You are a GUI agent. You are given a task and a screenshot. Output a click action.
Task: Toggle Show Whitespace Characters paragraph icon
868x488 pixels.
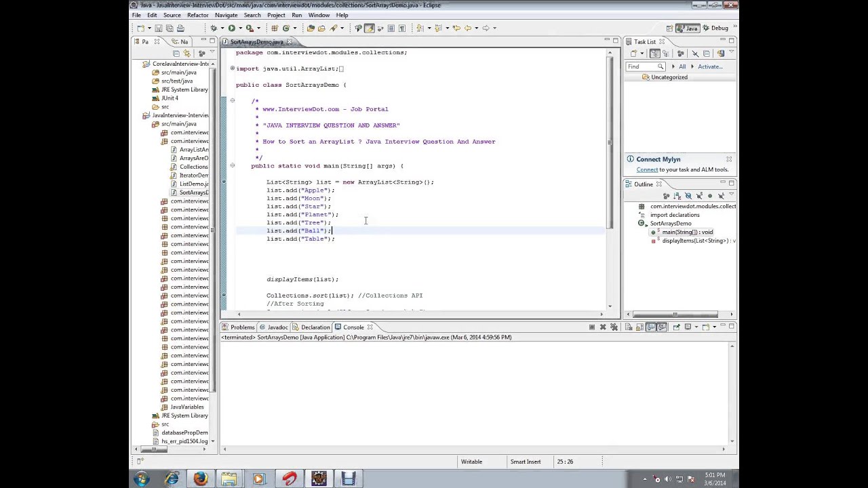point(402,28)
